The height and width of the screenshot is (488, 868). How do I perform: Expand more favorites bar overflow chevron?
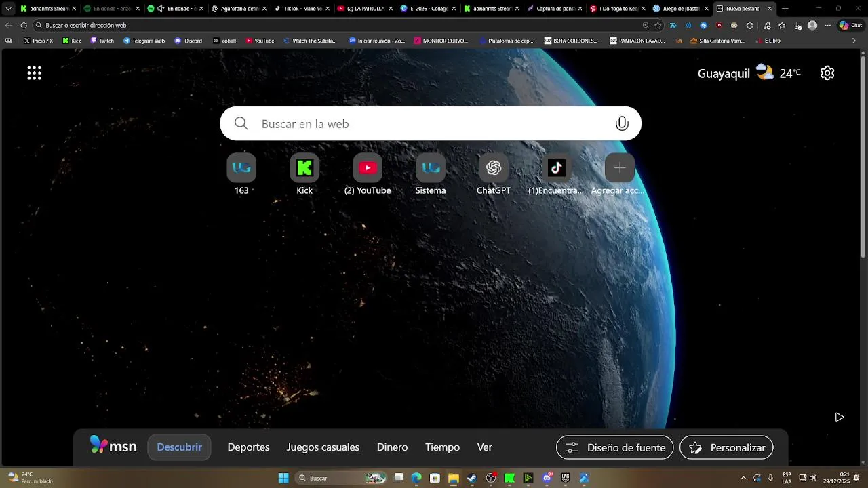pos(854,41)
